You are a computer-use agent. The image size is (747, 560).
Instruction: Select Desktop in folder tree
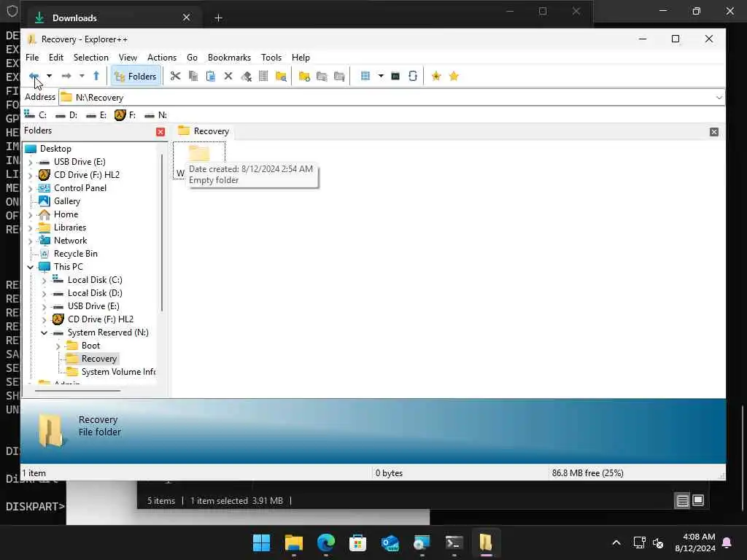pyautogui.click(x=55, y=149)
